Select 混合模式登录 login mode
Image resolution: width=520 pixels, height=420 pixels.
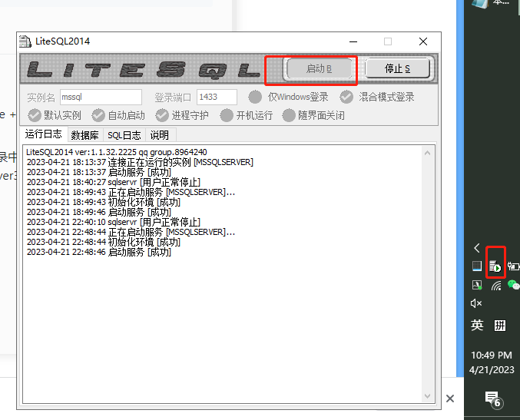coord(346,97)
